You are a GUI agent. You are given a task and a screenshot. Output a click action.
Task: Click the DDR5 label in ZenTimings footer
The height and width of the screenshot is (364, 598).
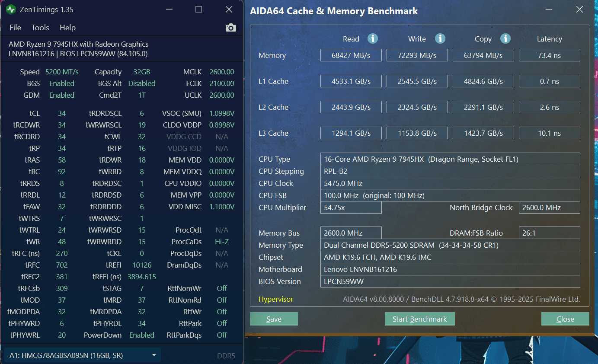[226, 356]
